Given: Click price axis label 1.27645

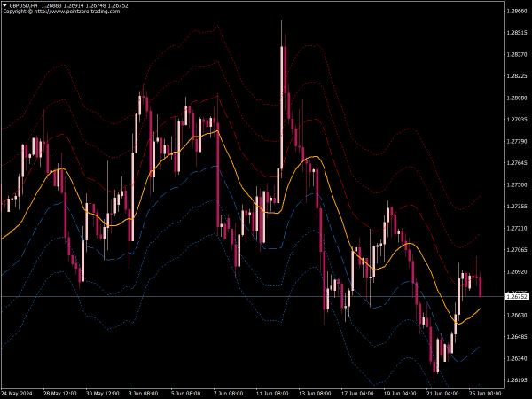Looking at the screenshot, I should pos(517,163).
